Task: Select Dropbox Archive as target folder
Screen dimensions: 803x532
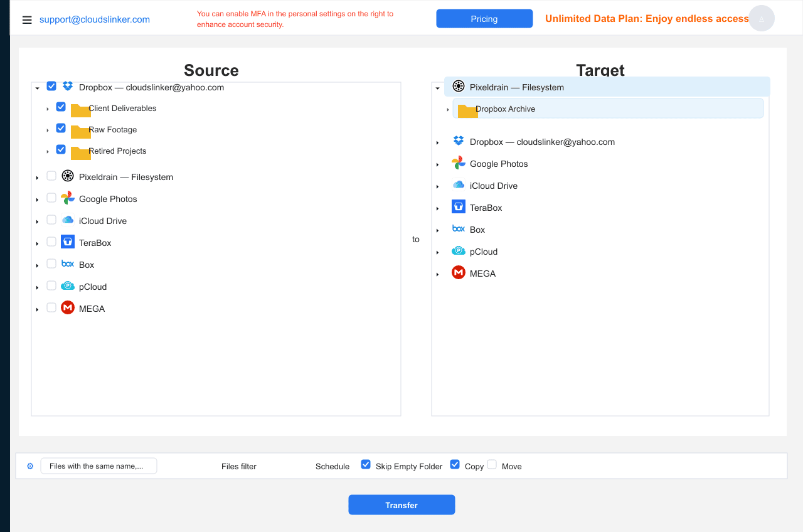Action: (608, 109)
